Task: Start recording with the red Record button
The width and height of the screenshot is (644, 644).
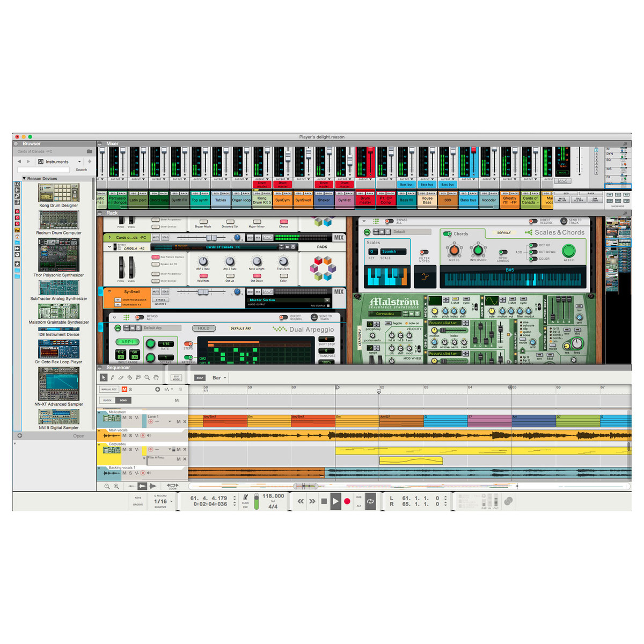Action: tap(347, 501)
